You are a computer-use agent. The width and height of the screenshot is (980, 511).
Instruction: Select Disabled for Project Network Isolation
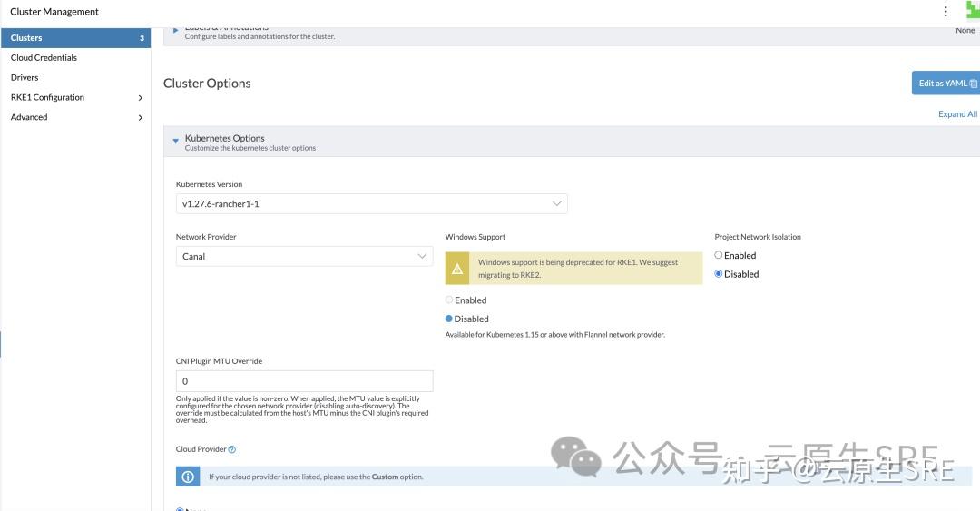[x=718, y=274]
